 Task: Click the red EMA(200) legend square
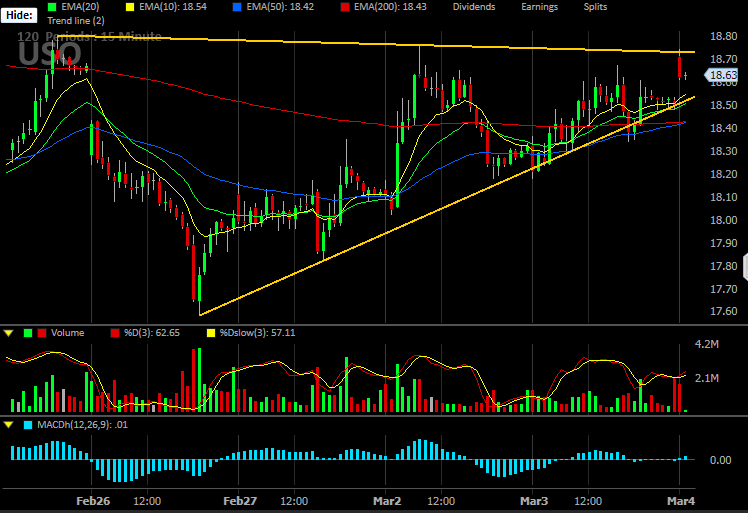click(x=344, y=7)
